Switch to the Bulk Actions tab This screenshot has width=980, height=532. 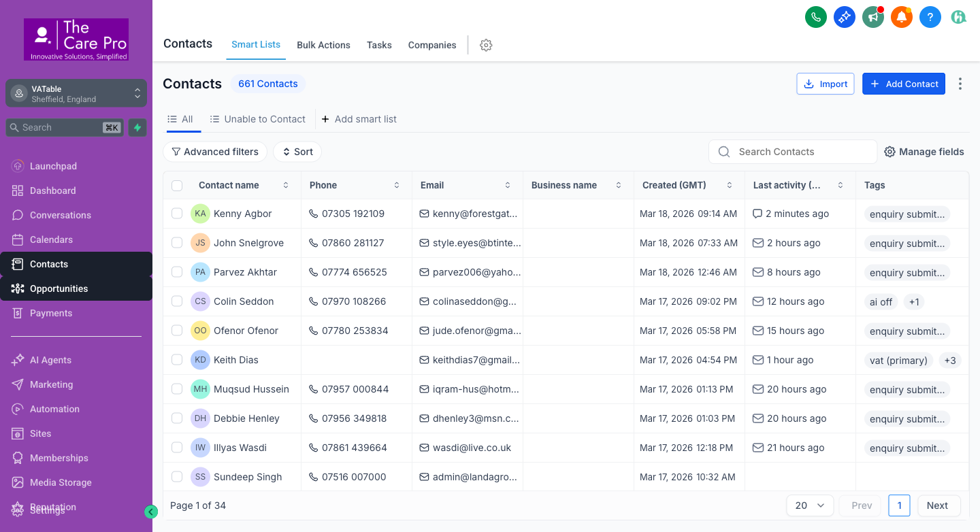[323, 45]
